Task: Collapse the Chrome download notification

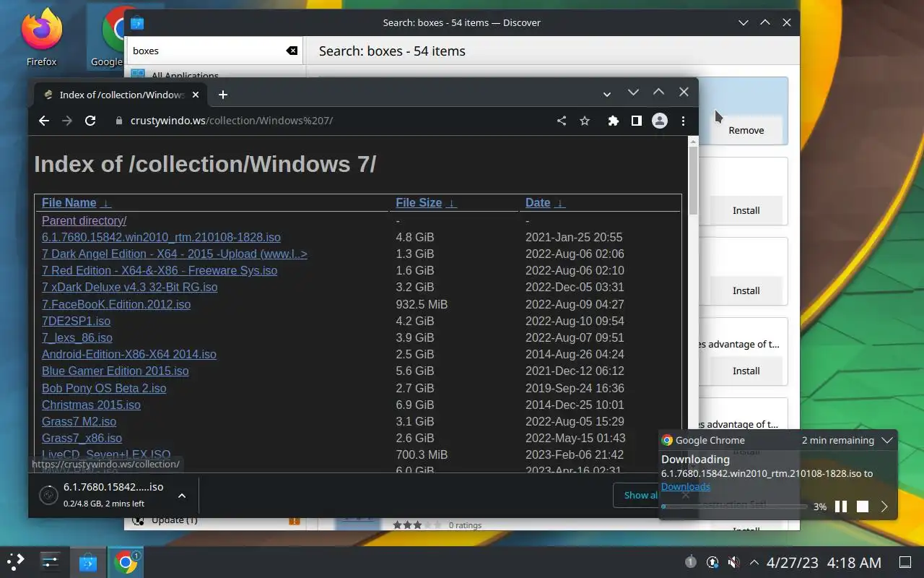Action: point(887,440)
